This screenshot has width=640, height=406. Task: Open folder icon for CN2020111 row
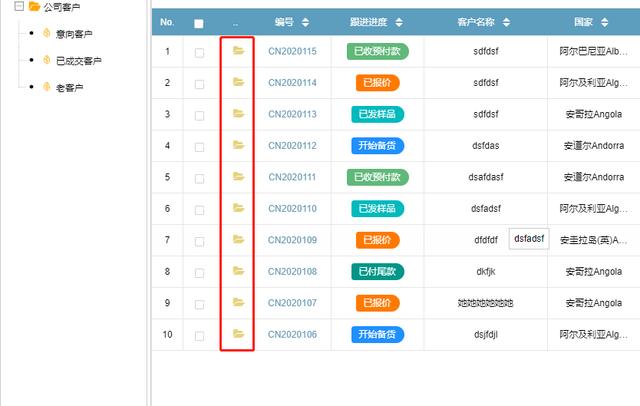point(238,176)
